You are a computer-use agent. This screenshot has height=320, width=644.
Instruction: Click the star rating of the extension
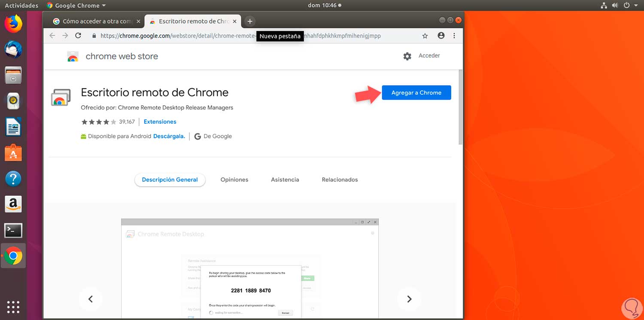coord(99,122)
